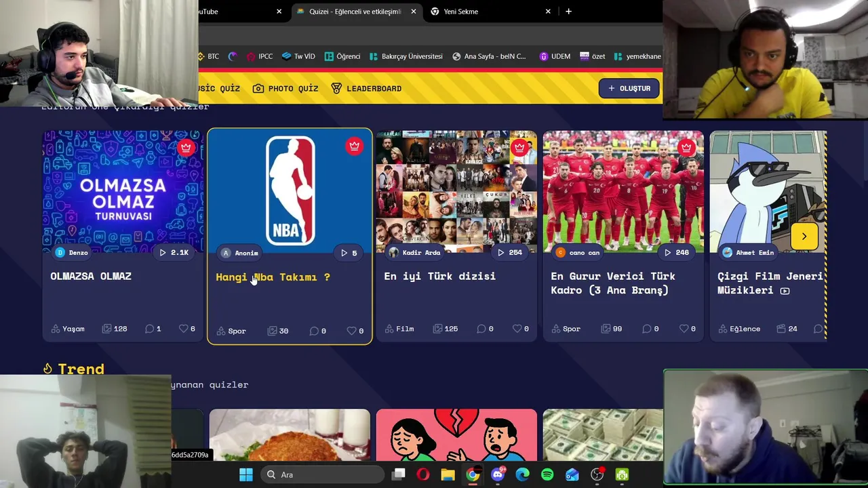Click play count 246 on Türk Kadro card
Viewport: 868px width, 488px height.
click(x=676, y=252)
